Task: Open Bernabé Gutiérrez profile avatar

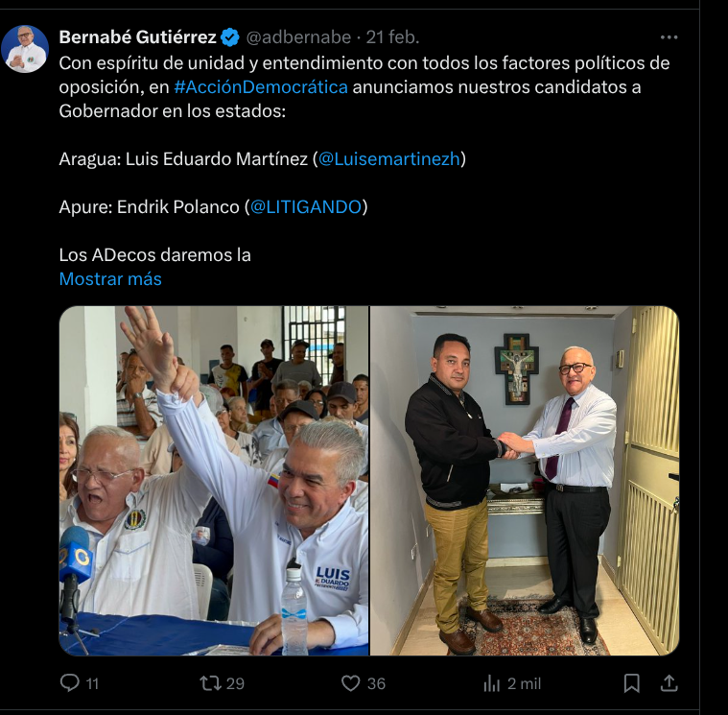Action: 25,49
